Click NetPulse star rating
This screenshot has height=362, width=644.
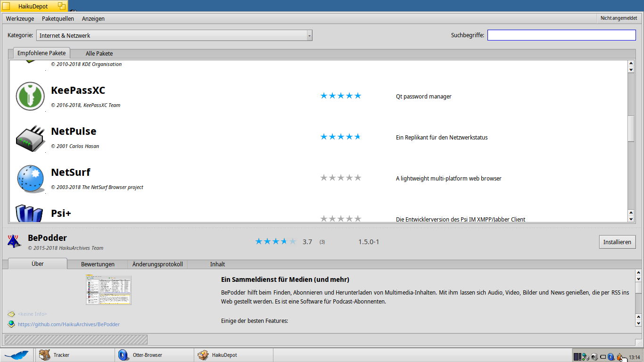(x=341, y=137)
